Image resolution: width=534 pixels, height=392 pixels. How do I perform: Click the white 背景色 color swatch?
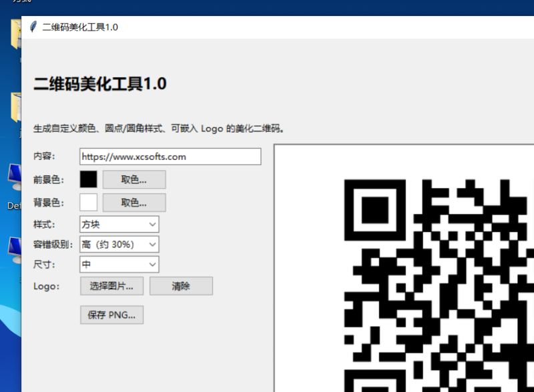(89, 203)
